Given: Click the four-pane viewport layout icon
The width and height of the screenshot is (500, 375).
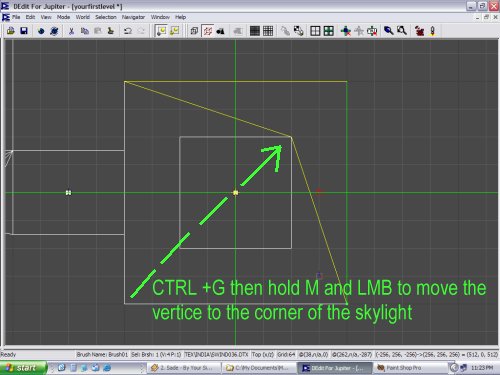Looking at the screenshot, I should coord(315,31).
